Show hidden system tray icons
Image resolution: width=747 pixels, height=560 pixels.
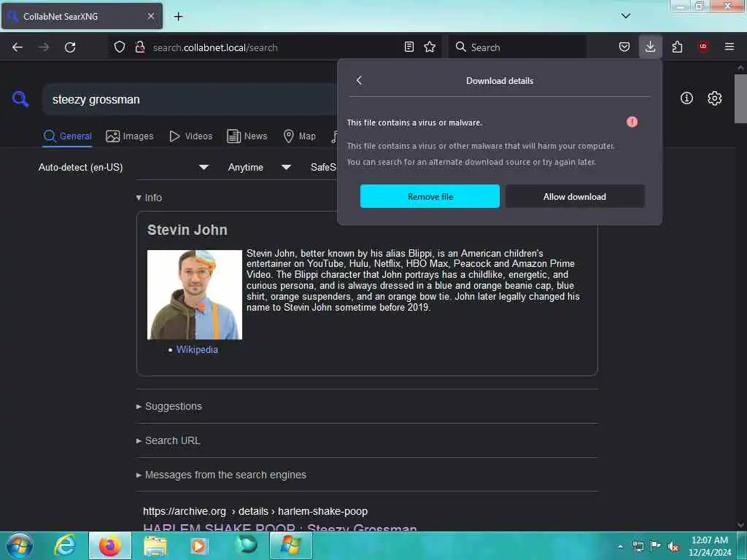click(x=620, y=547)
